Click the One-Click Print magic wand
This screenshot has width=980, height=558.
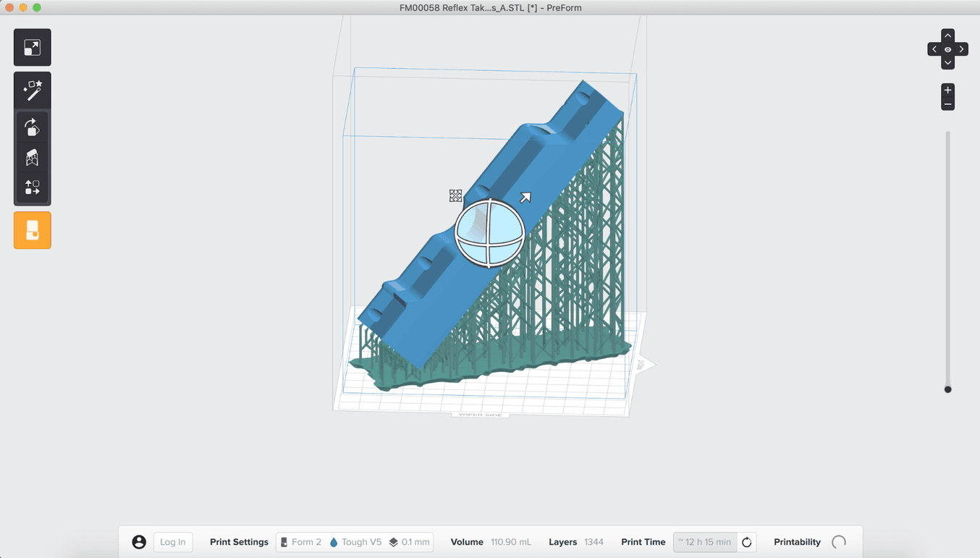point(33,90)
